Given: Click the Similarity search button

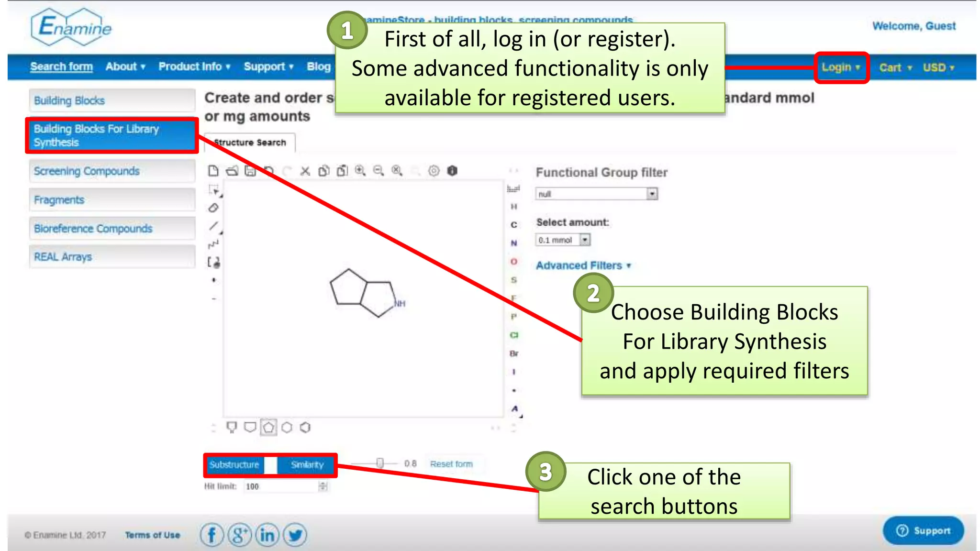Looking at the screenshot, I should point(307,464).
